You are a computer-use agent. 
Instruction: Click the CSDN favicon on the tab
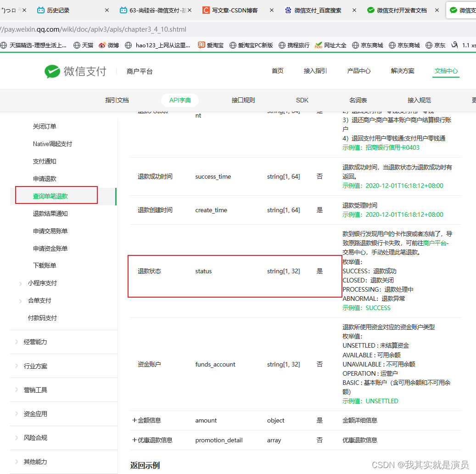pyautogui.click(x=206, y=10)
